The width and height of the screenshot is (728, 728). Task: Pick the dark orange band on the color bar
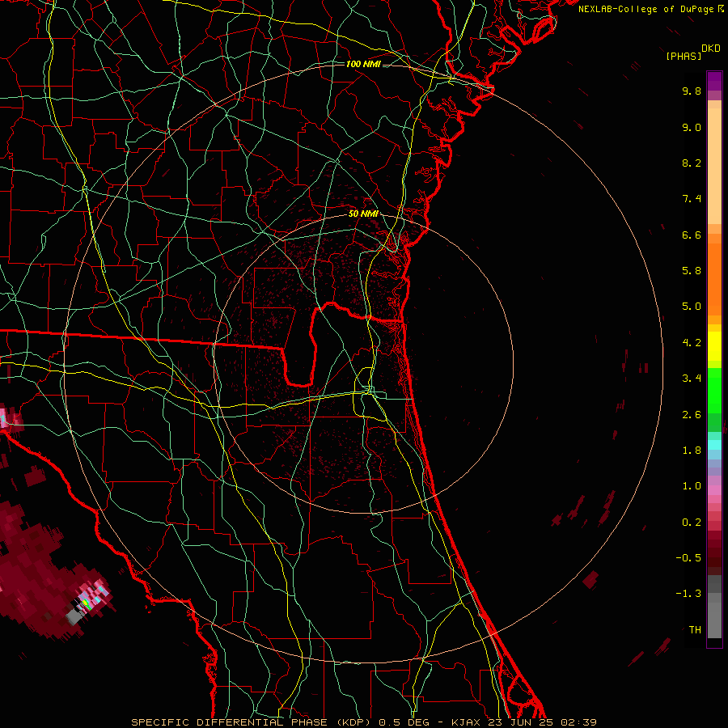tap(714, 279)
